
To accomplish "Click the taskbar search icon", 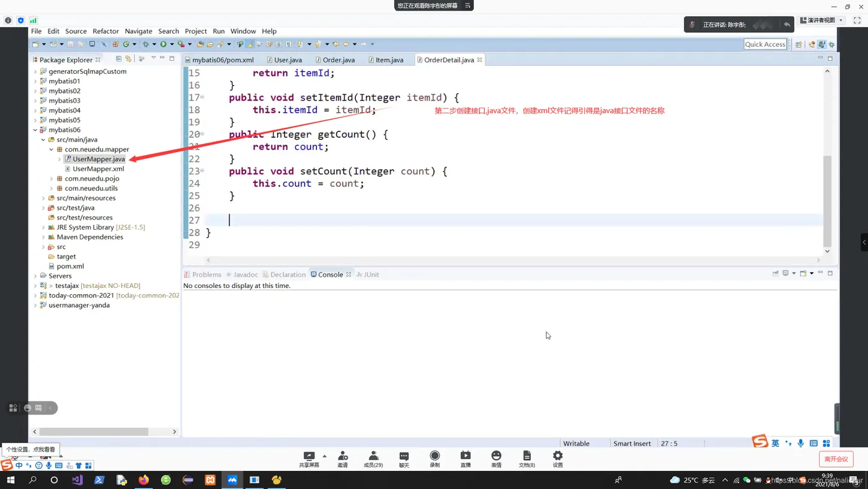I will pyautogui.click(x=33, y=480).
